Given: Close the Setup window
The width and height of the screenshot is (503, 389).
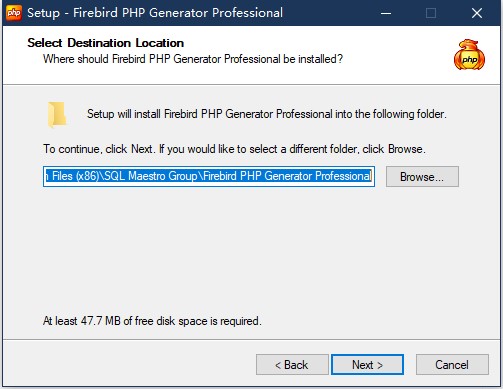Looking at the screenshot, I should 477,13.
